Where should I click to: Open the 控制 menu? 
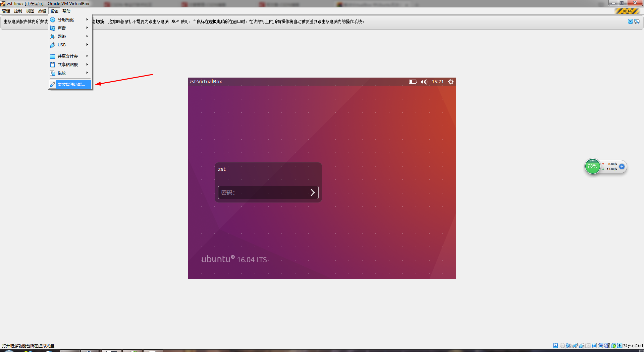click(x=18, y=11)
